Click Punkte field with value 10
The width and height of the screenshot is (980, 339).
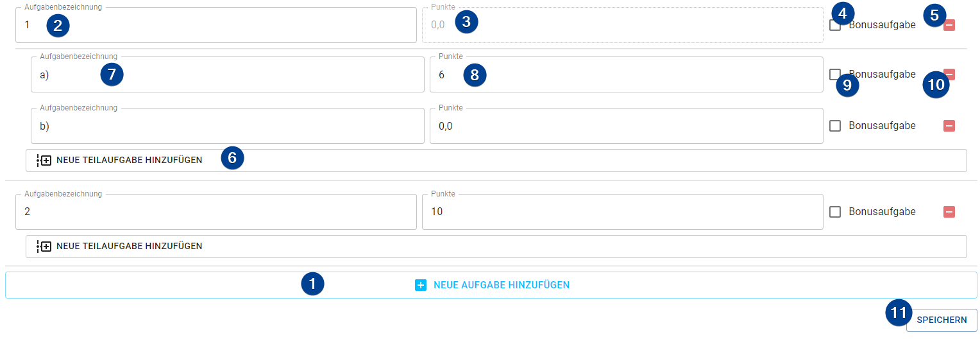coord(623,212)
